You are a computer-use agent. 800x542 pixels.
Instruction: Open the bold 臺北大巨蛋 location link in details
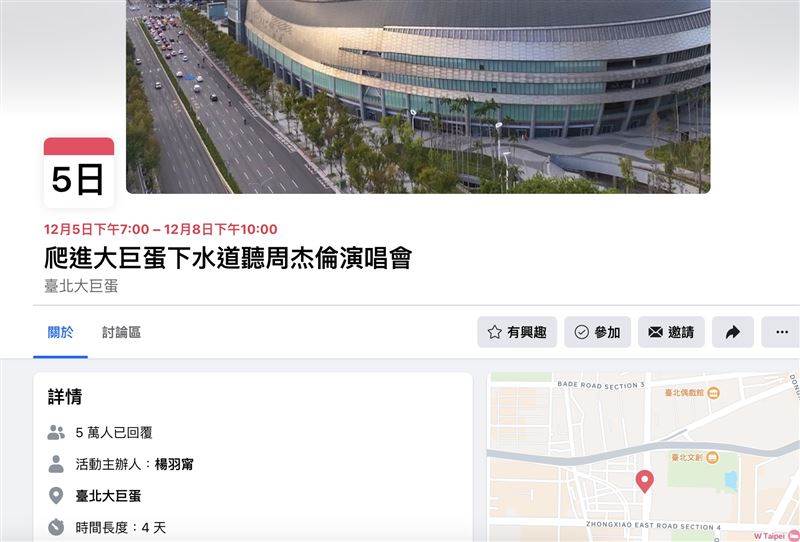pos(108,496)
